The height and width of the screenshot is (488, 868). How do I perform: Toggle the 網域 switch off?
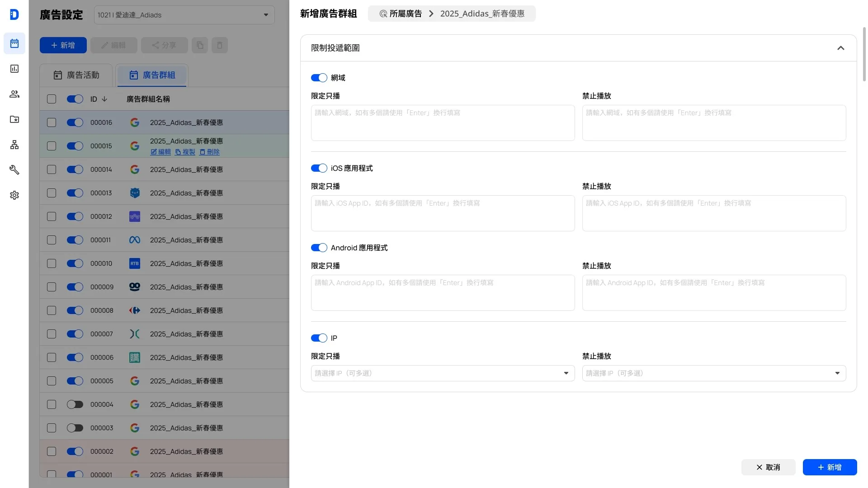pos(319,78)
